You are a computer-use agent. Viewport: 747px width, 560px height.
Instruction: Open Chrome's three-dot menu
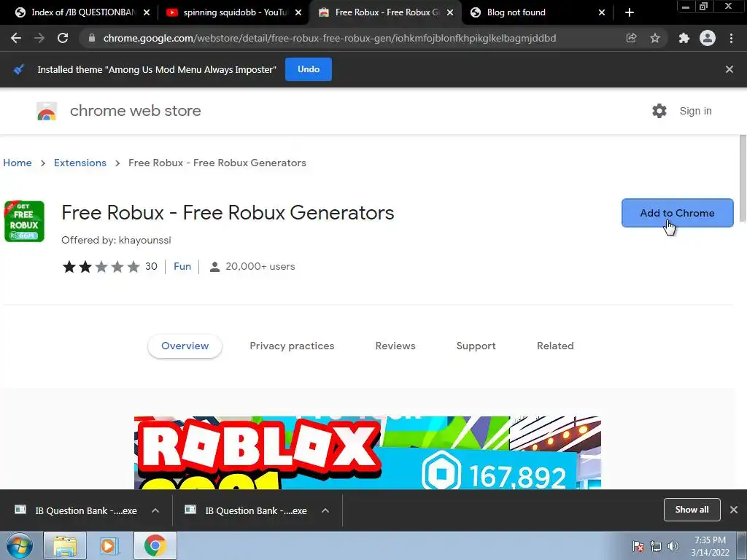(731, 38)
